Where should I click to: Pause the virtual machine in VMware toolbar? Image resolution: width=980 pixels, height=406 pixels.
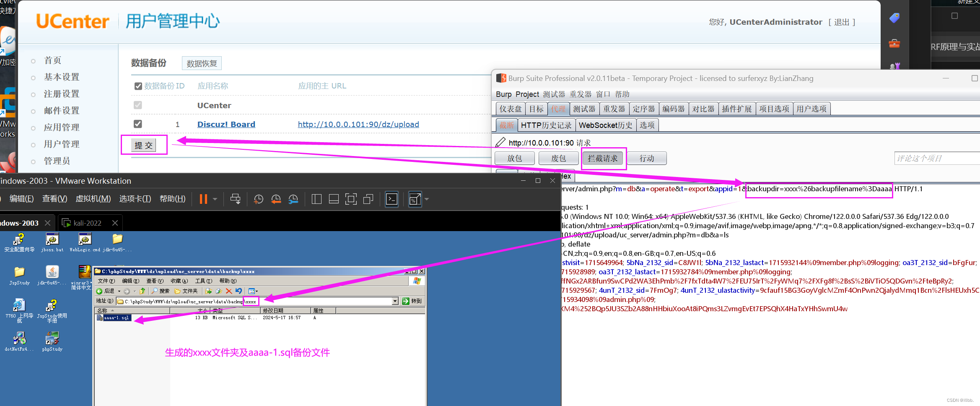tap(203, 199)
